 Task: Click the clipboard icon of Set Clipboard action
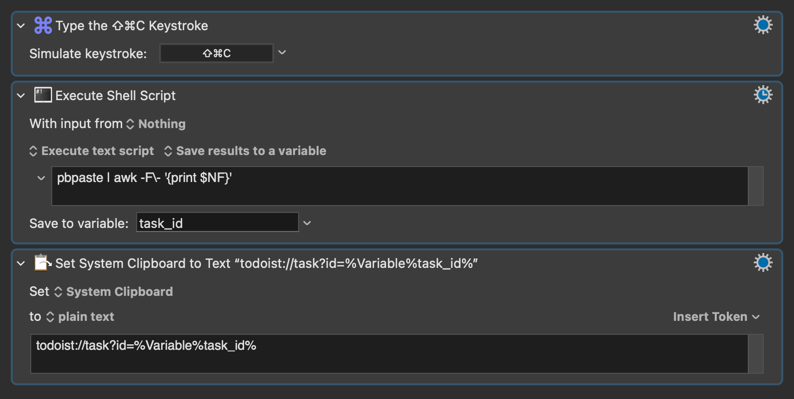43,263
